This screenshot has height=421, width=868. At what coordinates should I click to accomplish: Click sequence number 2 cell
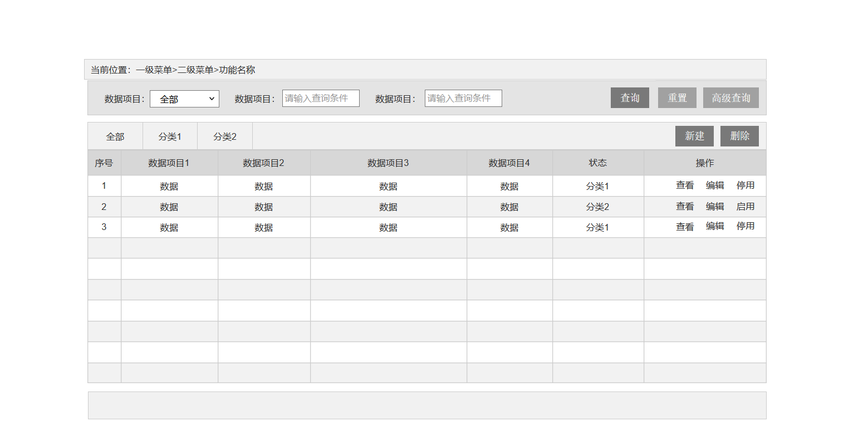[x=104, y=207]
